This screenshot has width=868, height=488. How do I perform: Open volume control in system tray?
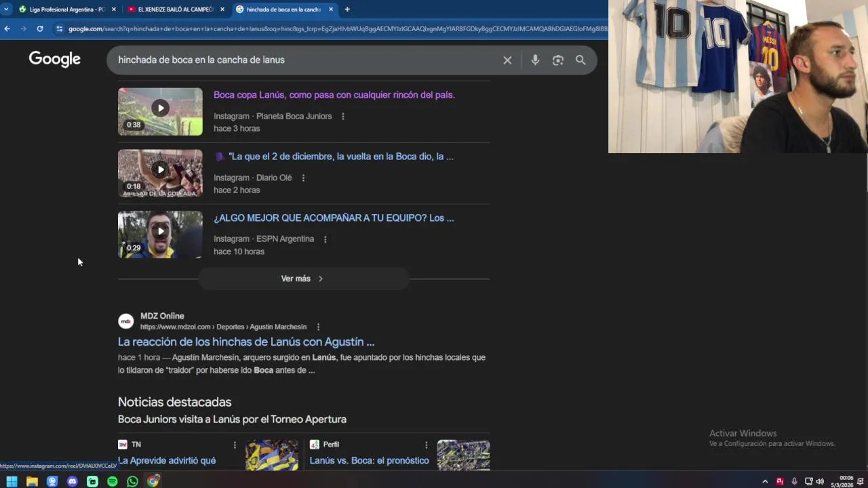click(x=820, y=481)
